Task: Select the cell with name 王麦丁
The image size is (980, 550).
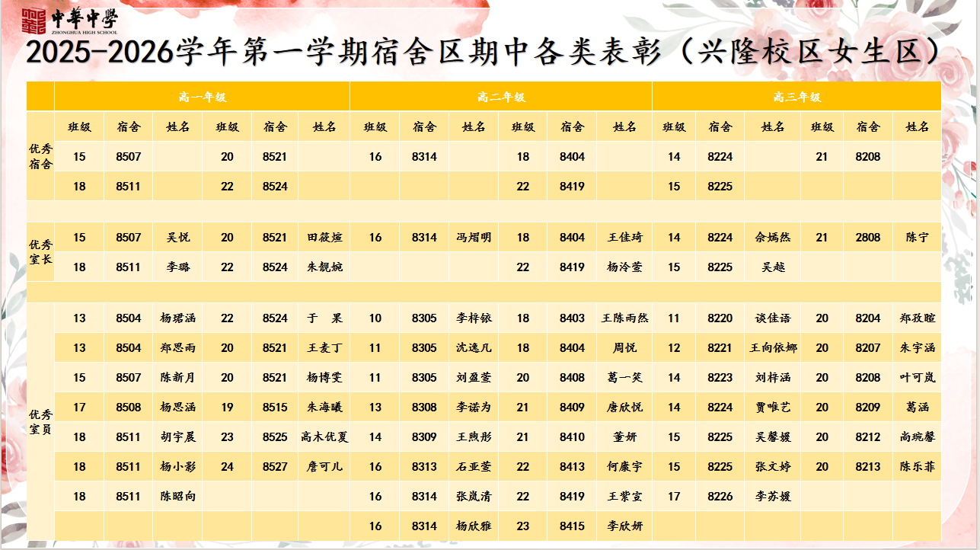Action: pos(324,348)
